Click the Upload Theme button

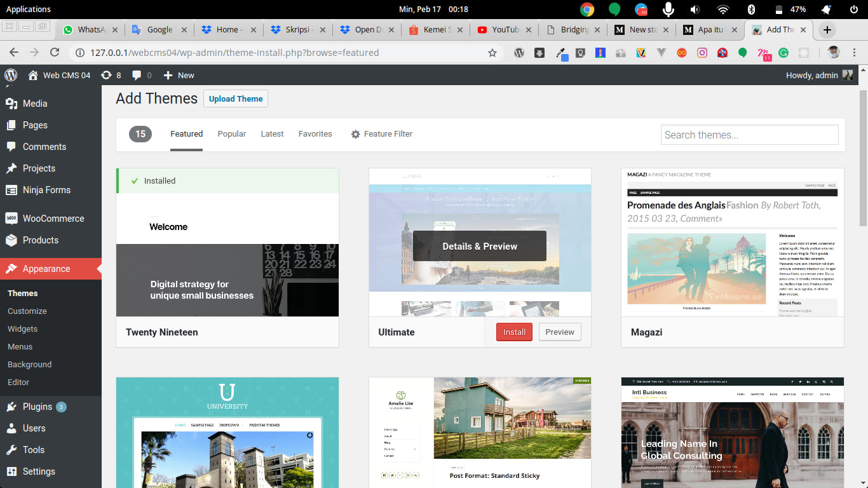(x=235, y=98)
